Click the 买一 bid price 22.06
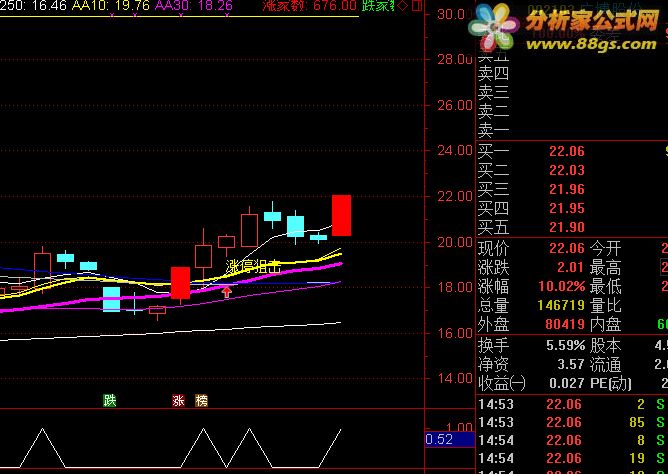Image resolution: width=668 pixels, height=474 pixels. (567, 151)
